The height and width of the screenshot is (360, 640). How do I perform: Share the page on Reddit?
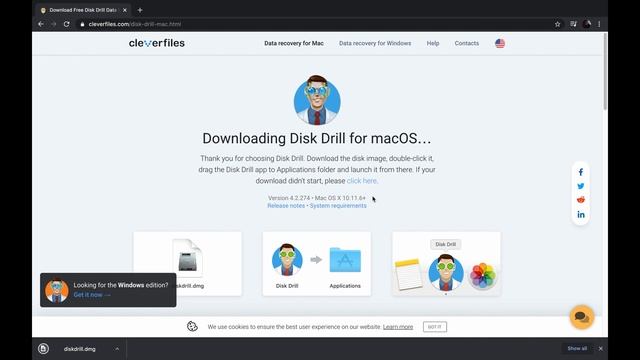click(x=581, y=200)
